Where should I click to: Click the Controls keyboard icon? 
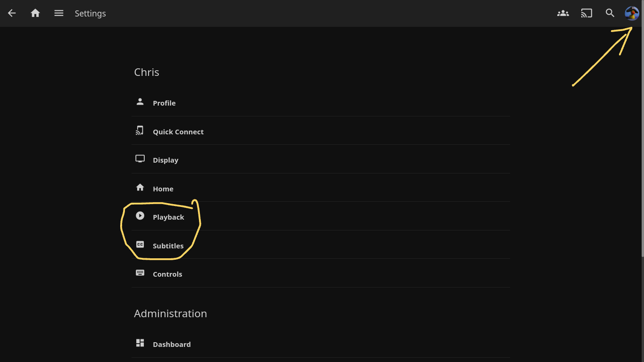(x=140, y=273)
